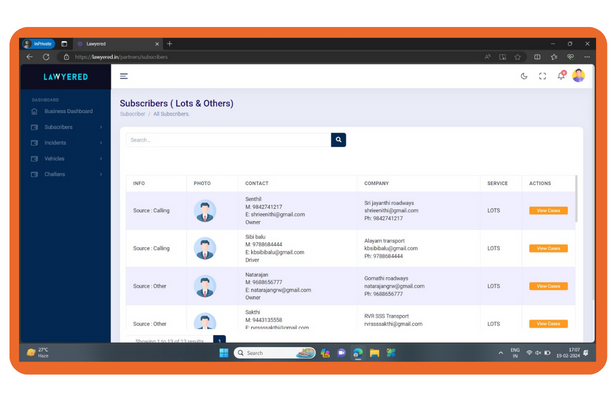
Task: Open the user profile avatar
Action: tap(578, 76)
